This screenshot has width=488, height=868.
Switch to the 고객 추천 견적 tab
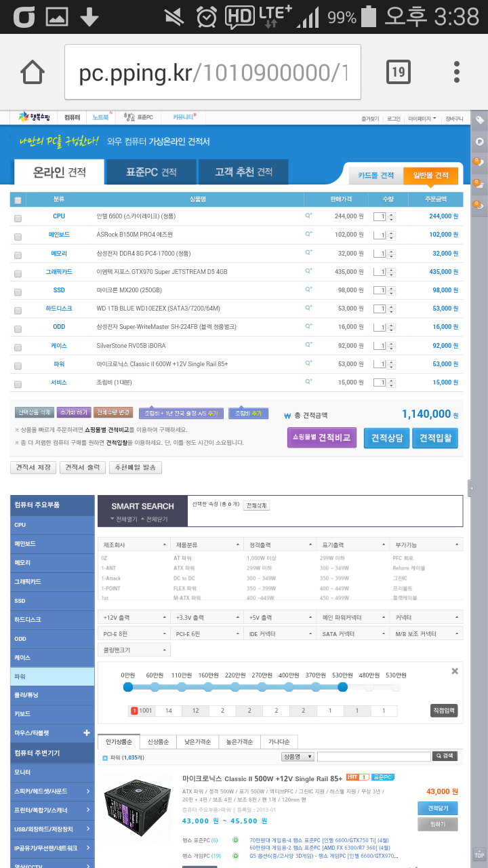tap(243, 172)
